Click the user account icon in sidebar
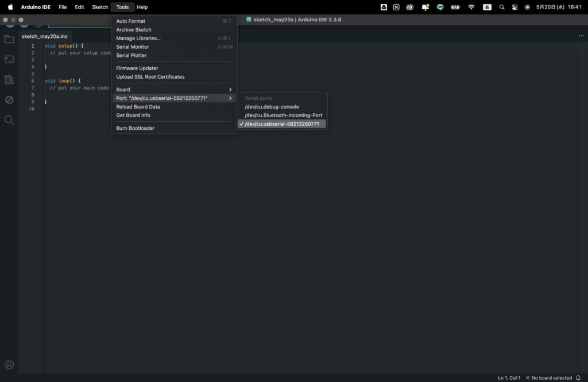The image size is (588, 382). point(9,364)
